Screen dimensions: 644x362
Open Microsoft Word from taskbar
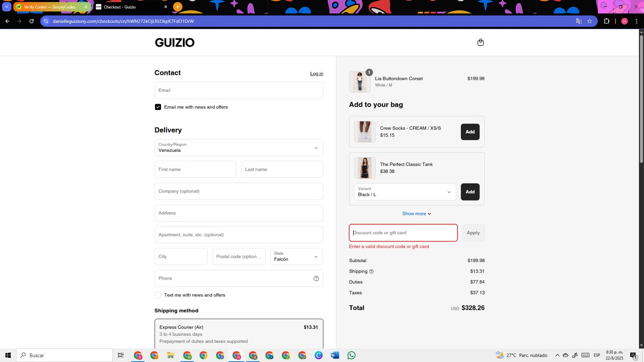click(x=335, y=355)
